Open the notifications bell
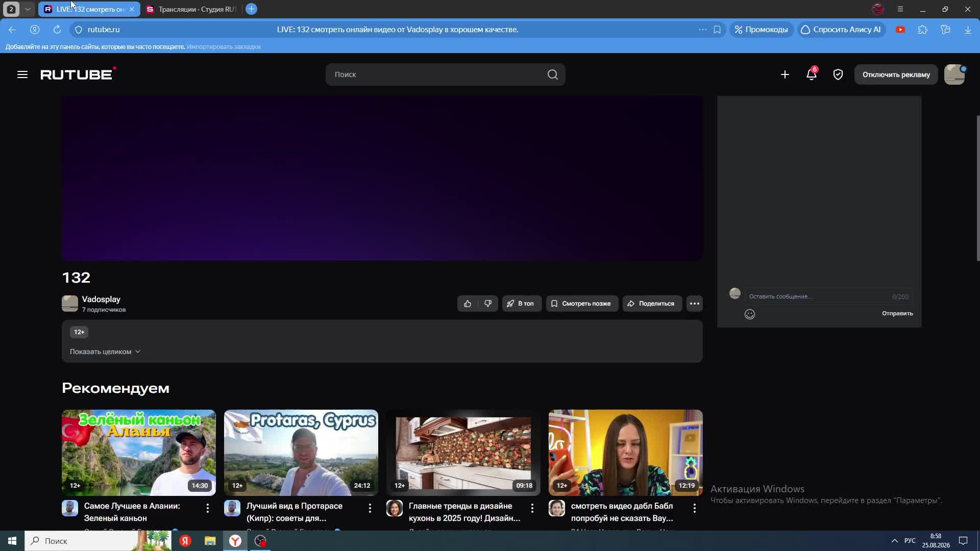This screenshot has height=551, width=980. [x=812, y=74]
